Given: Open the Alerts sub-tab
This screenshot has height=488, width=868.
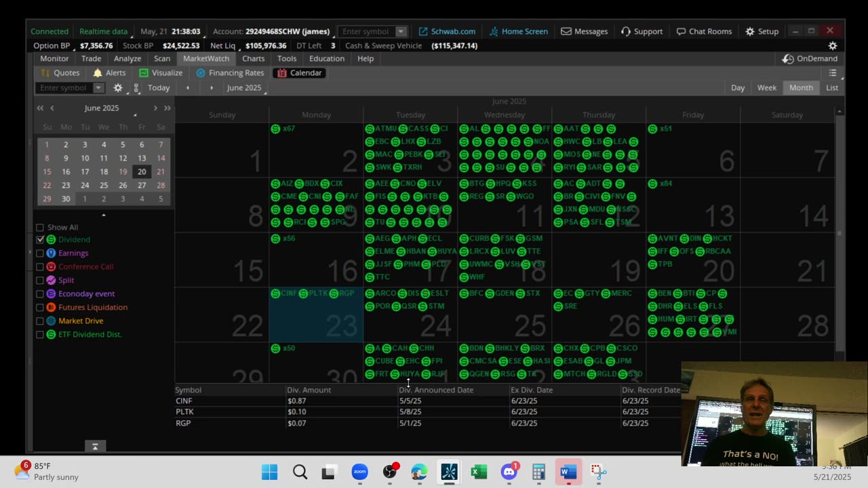Looking at the screenshot, I should [109, 73].
